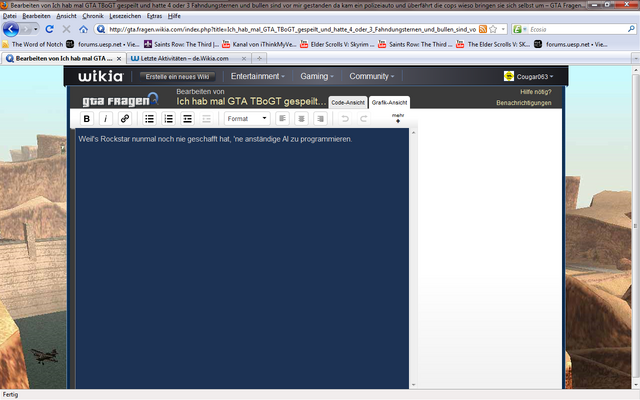
Task: Stop loading the page
Action: [x=66, y=29]
